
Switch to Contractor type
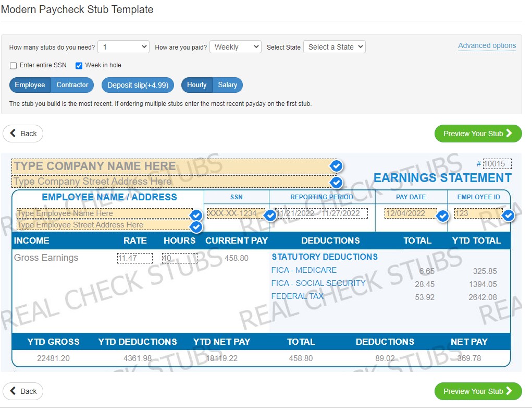pos(72,85)
